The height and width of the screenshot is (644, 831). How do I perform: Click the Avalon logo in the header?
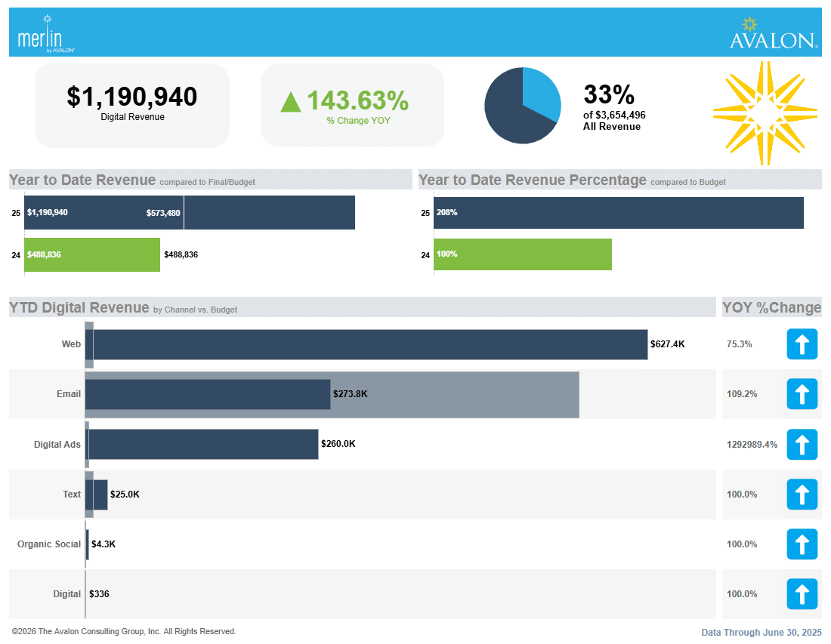coord(774,33)
